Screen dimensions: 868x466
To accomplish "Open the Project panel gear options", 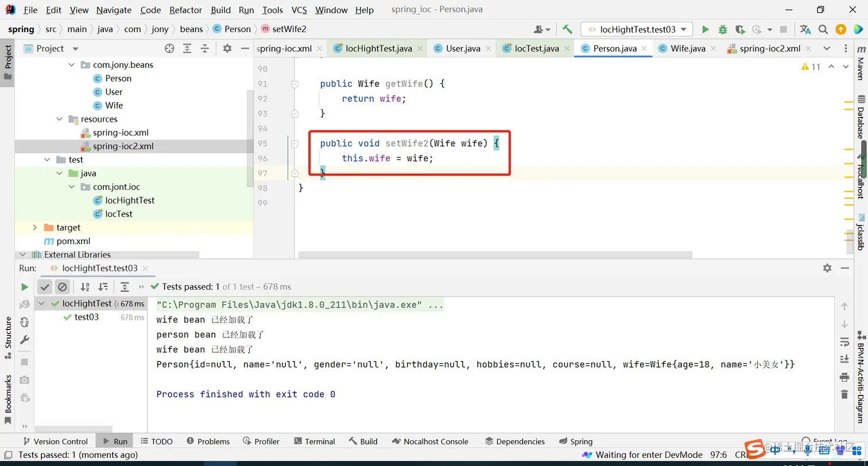I will pos(227,49).
